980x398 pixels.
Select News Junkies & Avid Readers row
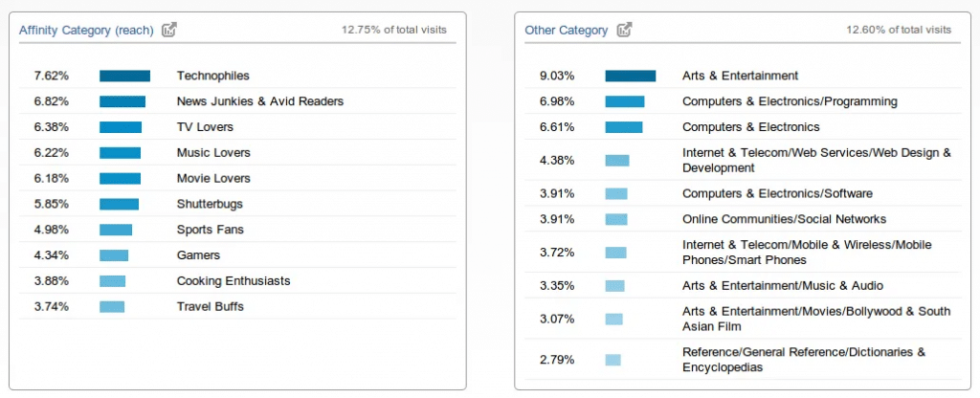click(x=237, y=101)
